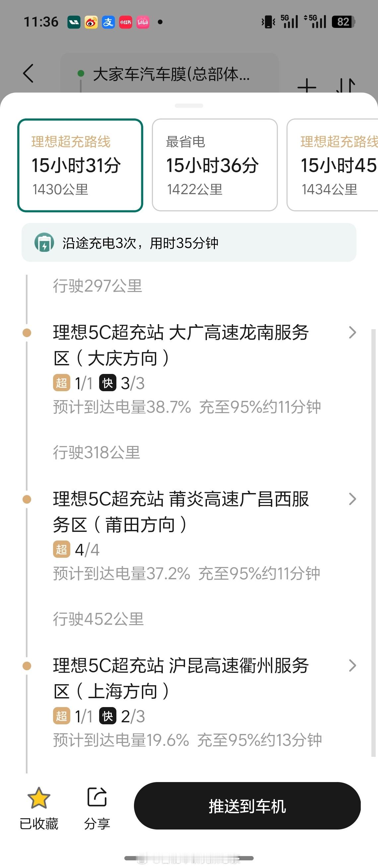Tap the bottom sheet drag handle
Viewport: 378px width, 868px height.
(x=189, y=106)
